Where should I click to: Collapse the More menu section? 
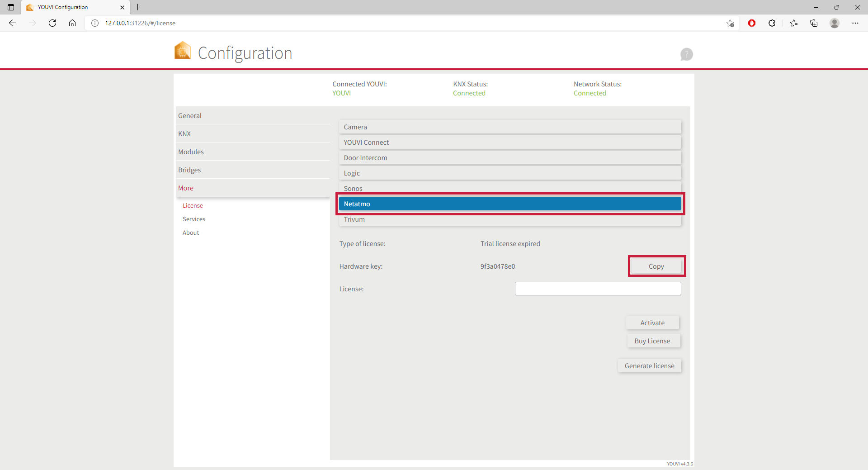pos(253,188)
